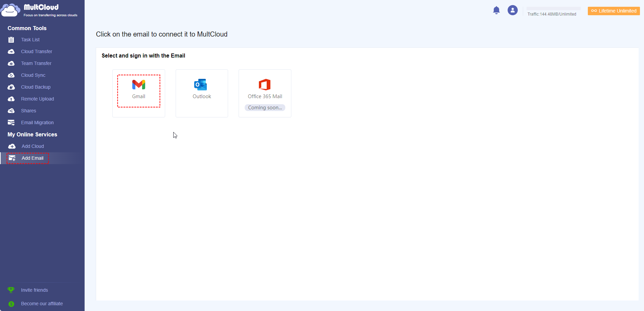Open the notifications bell

tap(496, 10)
